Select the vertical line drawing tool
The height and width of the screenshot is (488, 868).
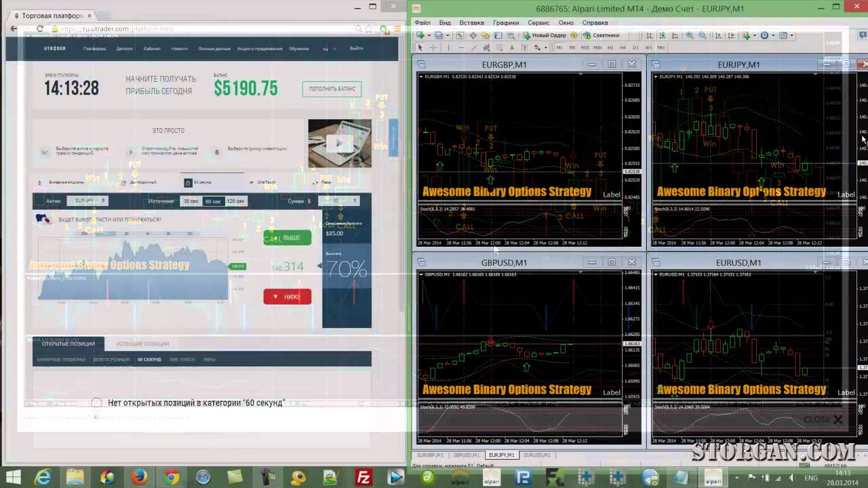click(x=448, y=47)
